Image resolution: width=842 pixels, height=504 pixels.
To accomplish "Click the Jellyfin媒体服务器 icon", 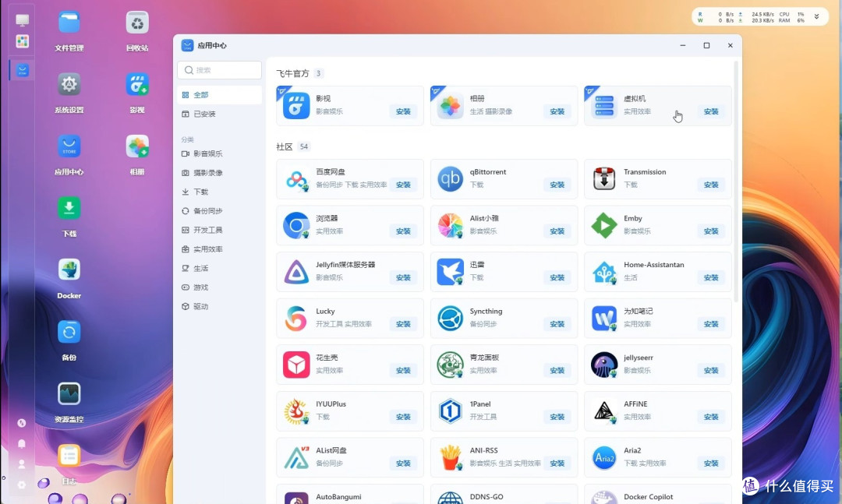I will point(296,272).
